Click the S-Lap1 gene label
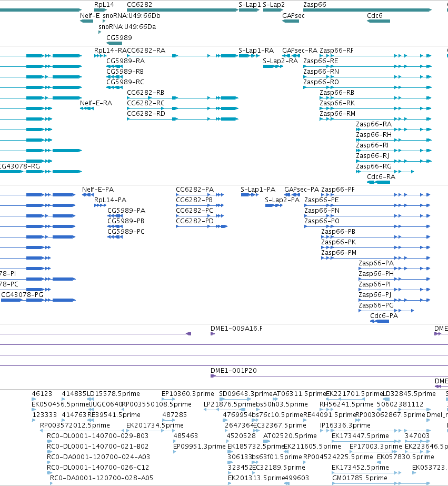The height and width of the screenshot is (486, 448). (x=250, y=5)
